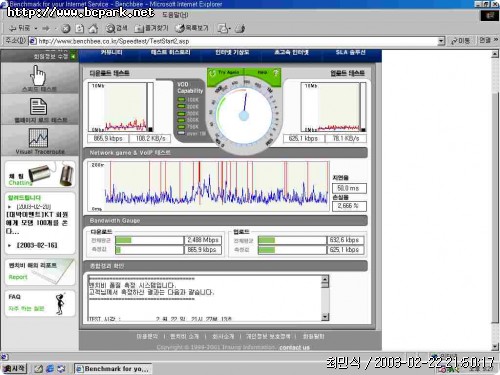
Task: Click the Help question mark button
Action: [x=276, y=73]
